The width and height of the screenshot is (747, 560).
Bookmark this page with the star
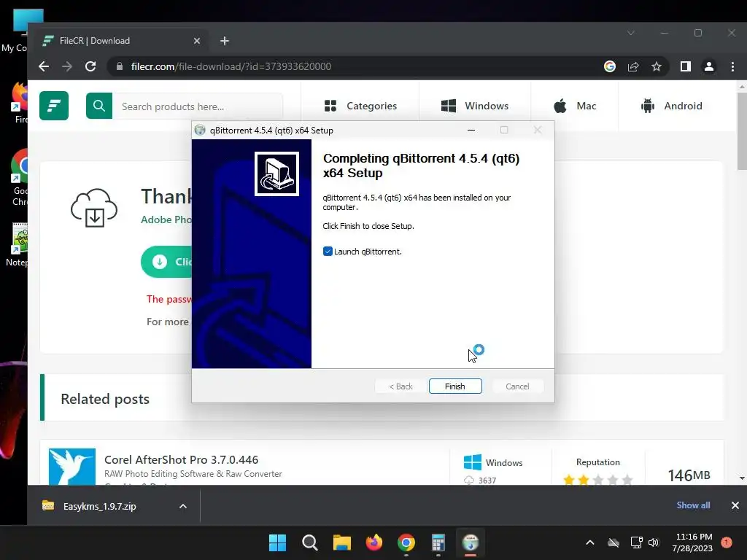(x=657, y=66)
